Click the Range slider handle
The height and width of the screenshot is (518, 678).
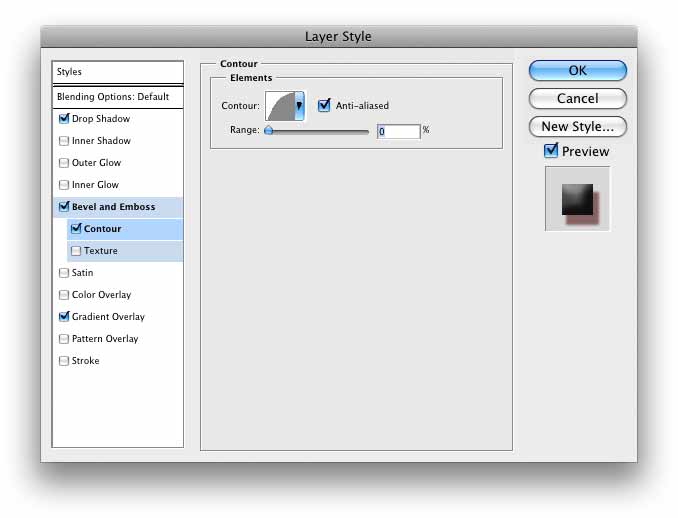(269, 130)
